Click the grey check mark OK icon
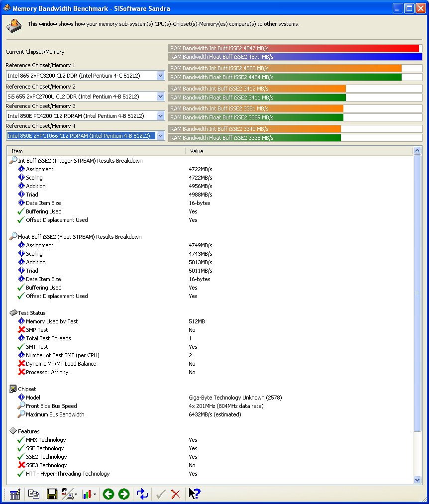The width and height of the screenshot is (429, 504). click(x=160, y=494)
